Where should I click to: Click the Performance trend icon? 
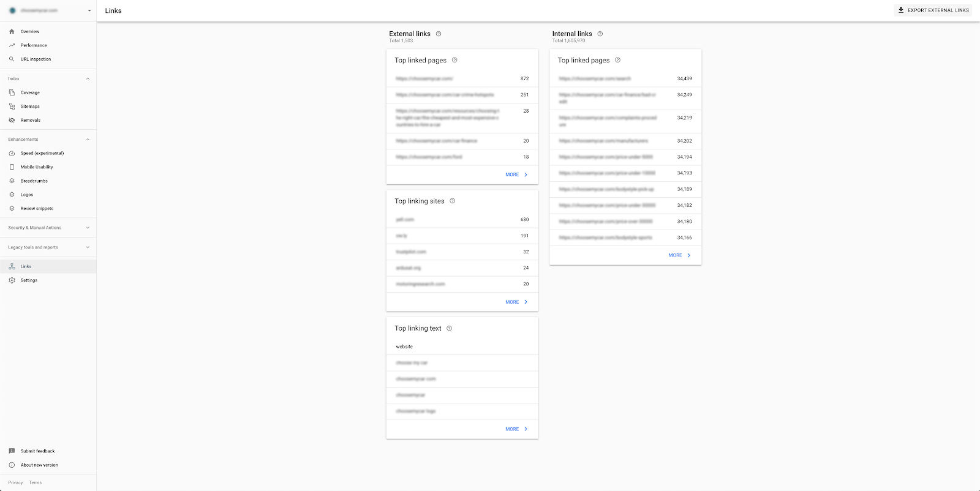click(x=12, y=45)
